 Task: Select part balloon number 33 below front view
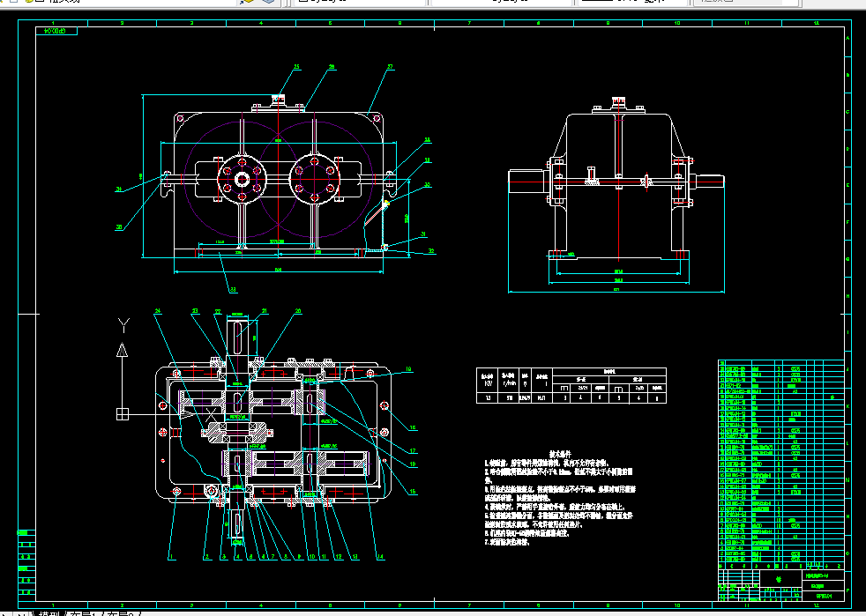click(233, 289)
